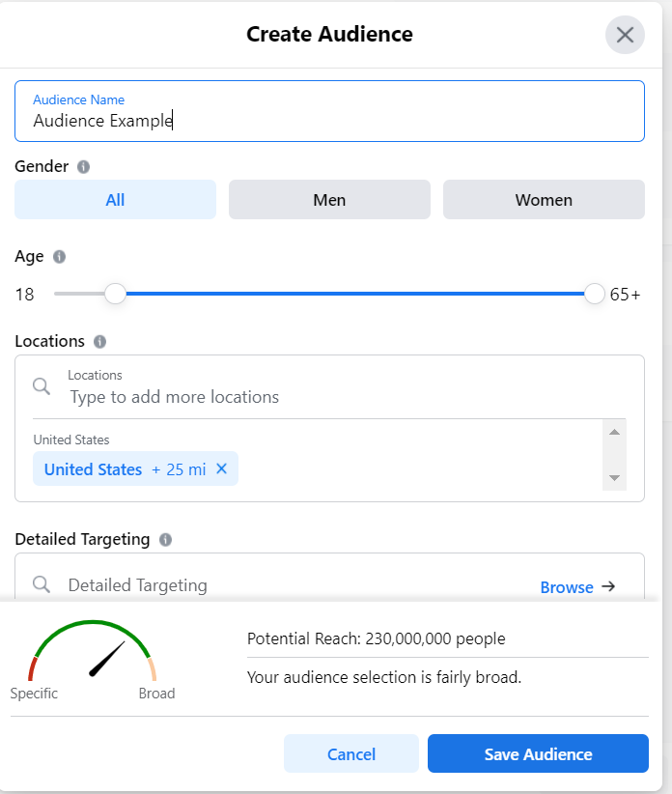Cancel creating the audience
This screenshot has height=794, width=672.
click(350, 753)
